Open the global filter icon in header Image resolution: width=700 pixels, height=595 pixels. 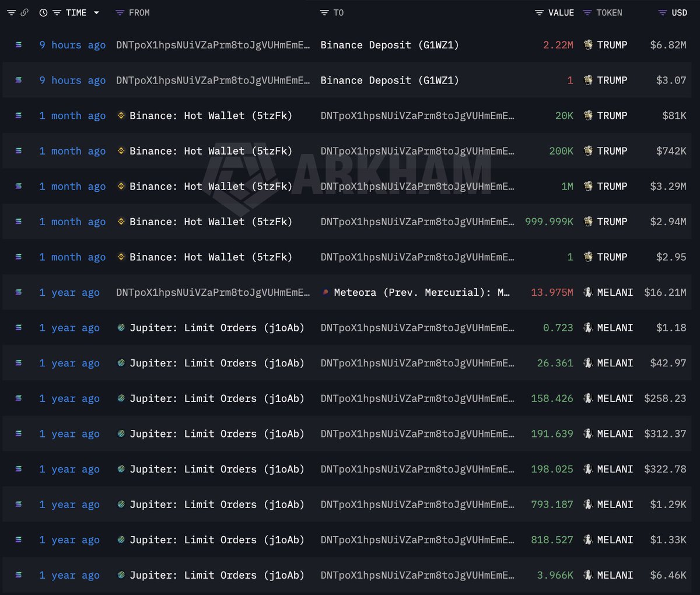coord(11,12)
